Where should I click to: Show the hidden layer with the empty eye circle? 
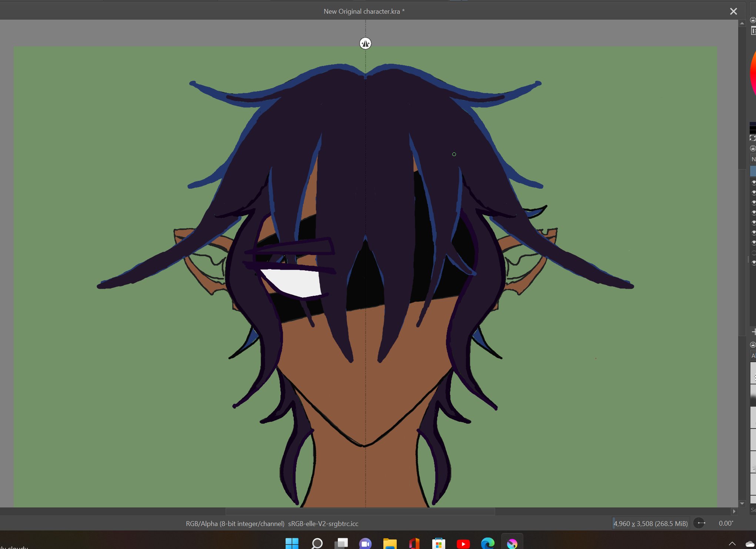(753, 252)
